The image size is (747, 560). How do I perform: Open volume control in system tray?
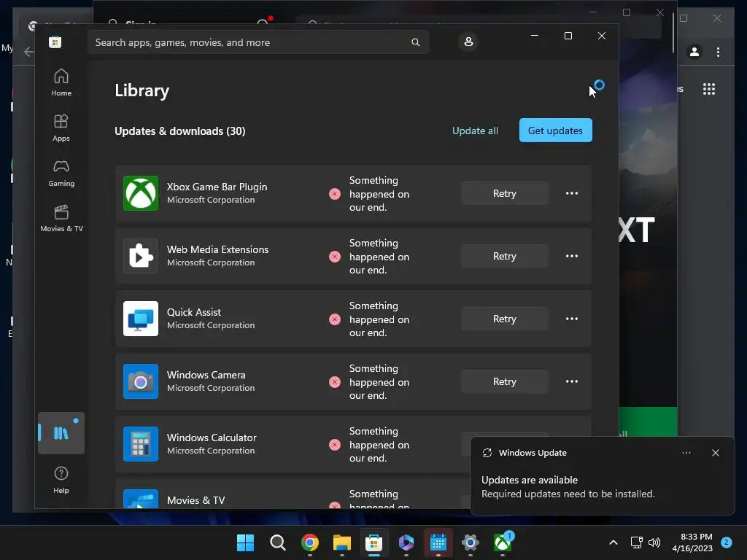pos(654,542)
